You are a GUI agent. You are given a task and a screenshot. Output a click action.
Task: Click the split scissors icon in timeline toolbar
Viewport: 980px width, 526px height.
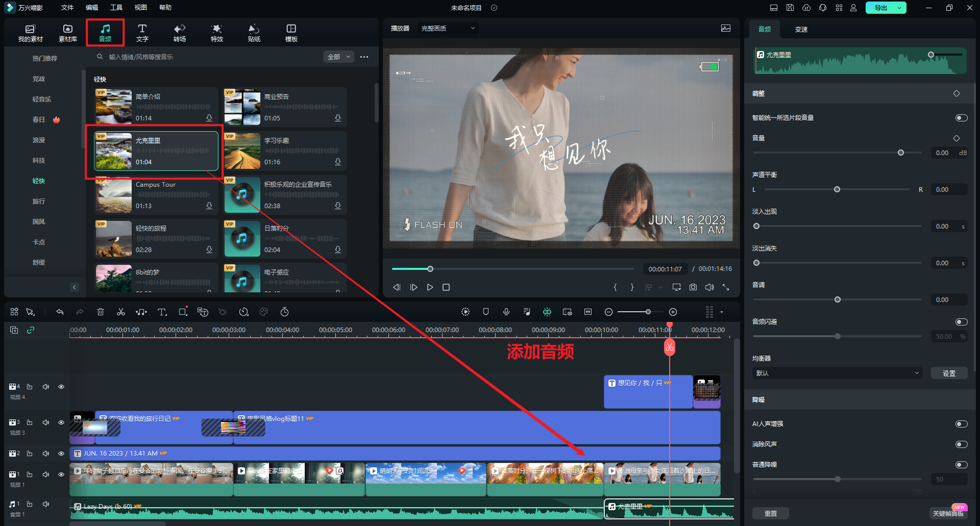121,312
